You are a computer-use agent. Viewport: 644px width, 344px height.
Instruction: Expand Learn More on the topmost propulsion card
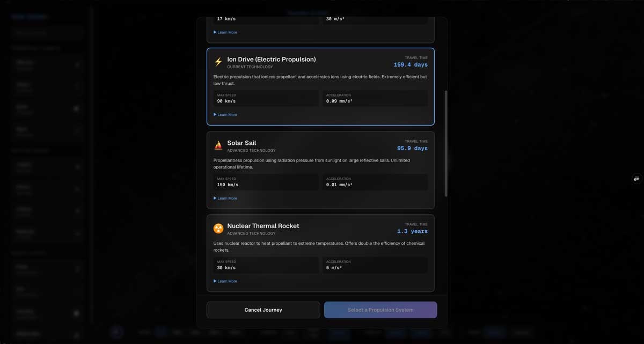(225, 32)
